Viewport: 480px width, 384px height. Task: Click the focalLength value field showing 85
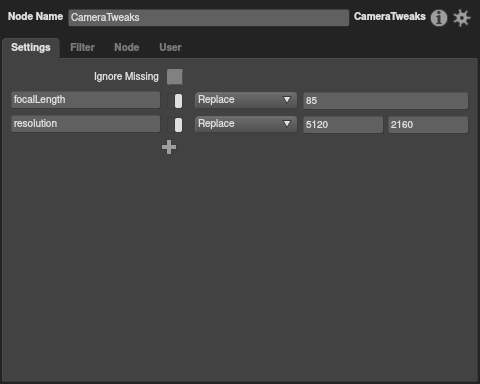click(x=386, y=101)
